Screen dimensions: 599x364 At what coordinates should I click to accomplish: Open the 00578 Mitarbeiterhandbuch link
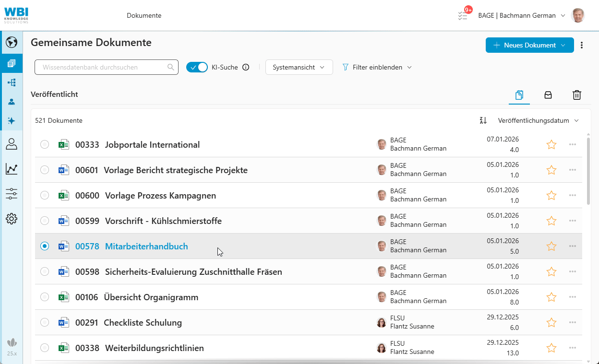[146, 246]
